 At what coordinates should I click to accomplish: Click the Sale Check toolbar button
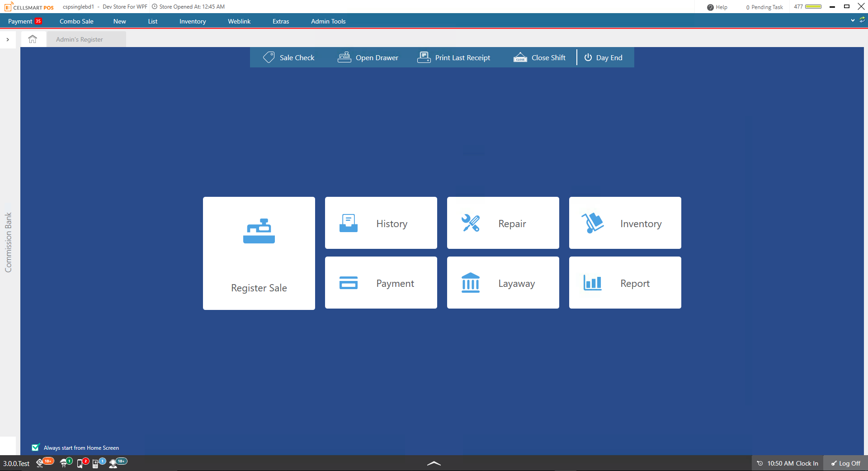pos(289,57)
